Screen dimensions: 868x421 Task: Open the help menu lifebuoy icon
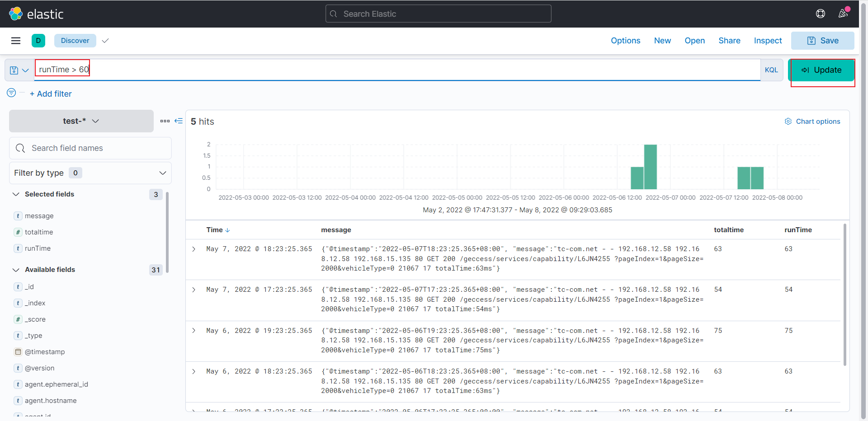(821, 14)
